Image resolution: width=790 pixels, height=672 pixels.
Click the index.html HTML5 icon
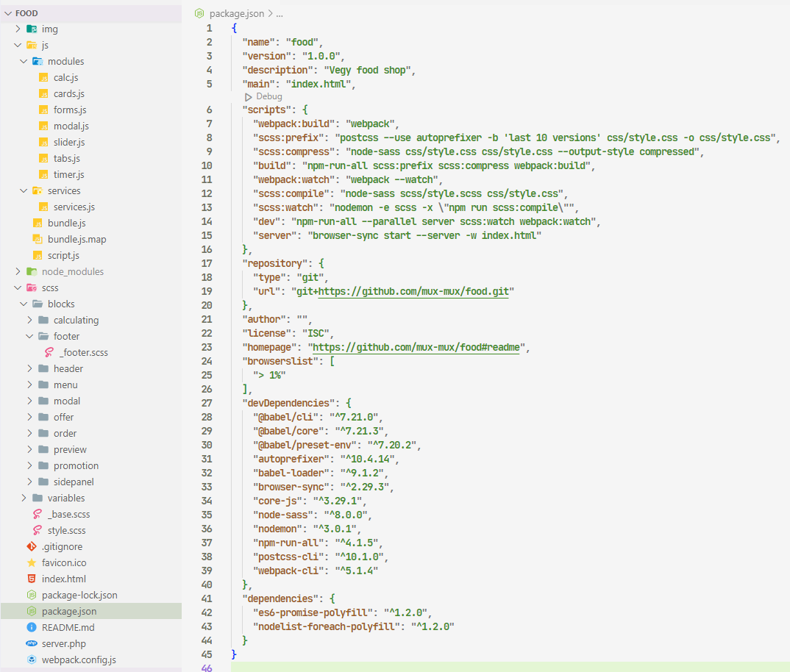pos(32,579)
